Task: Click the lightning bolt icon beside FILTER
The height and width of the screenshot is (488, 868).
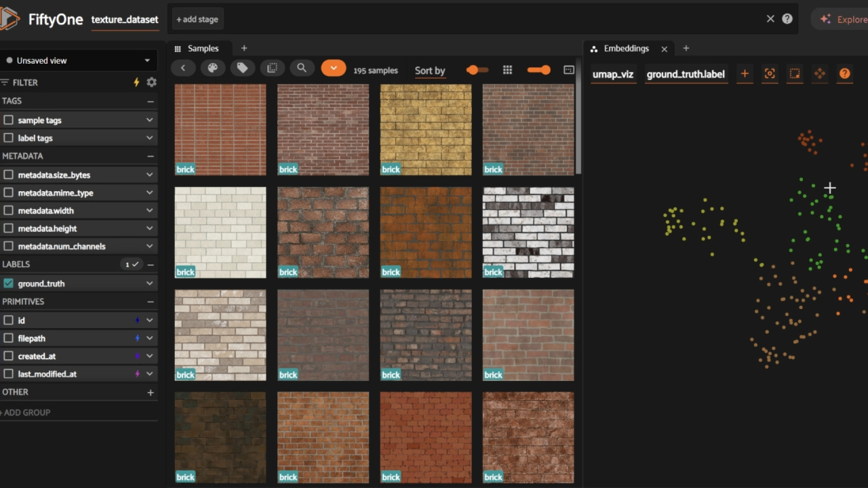Action: pos(136,82)
